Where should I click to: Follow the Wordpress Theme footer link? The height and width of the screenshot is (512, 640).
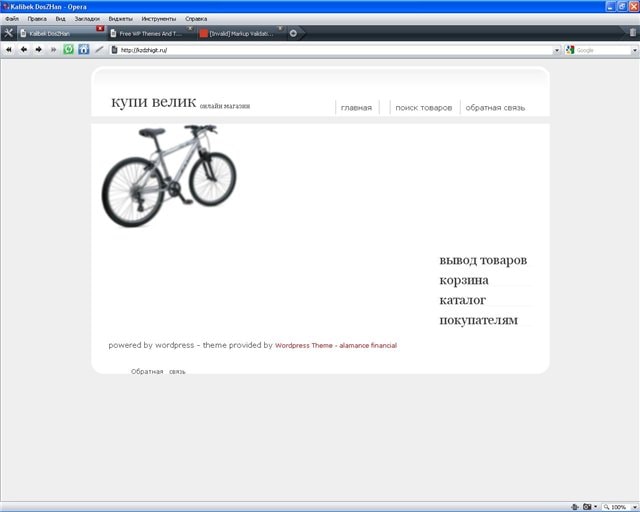pyautogui.click(x=304, y=345)
